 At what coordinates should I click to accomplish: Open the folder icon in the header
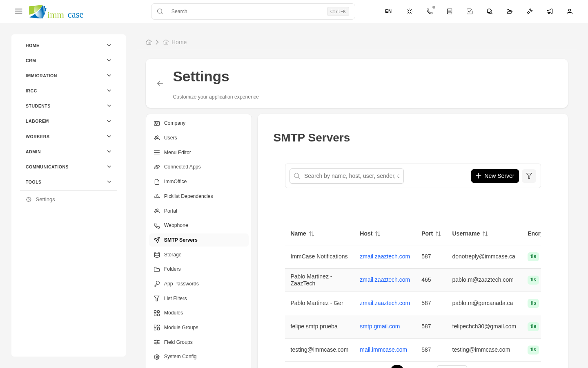pos(510,11)
